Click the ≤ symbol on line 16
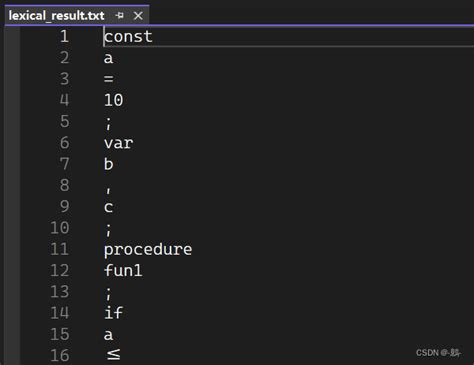Viewport: 474px width, 365px height. (114, 354)
